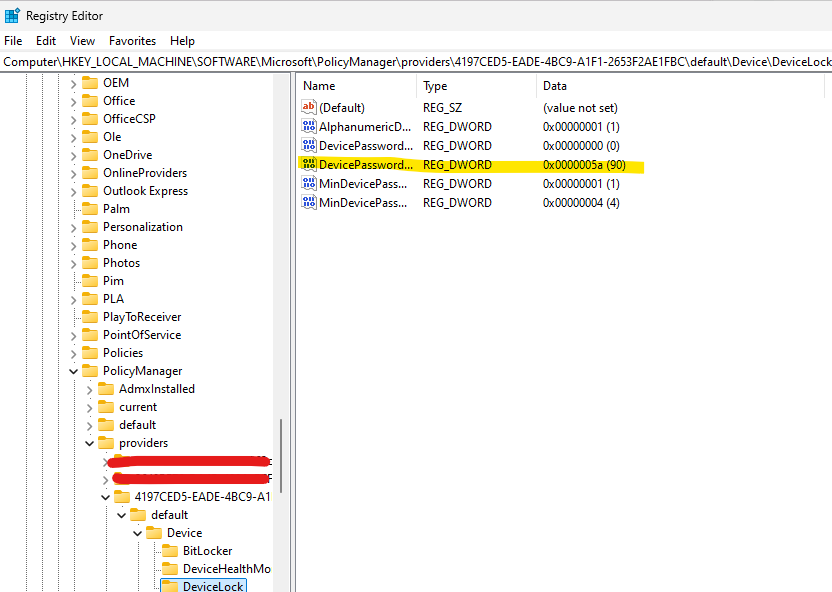Select the OfficeCSP folder icon
832x592 pixels.
click(x=90, y=119)
